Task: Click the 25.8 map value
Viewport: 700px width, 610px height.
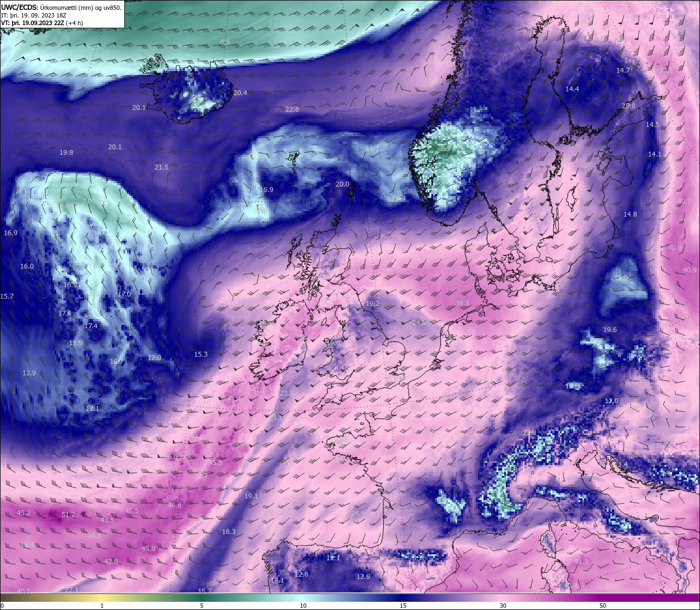Action: [628, 106]
